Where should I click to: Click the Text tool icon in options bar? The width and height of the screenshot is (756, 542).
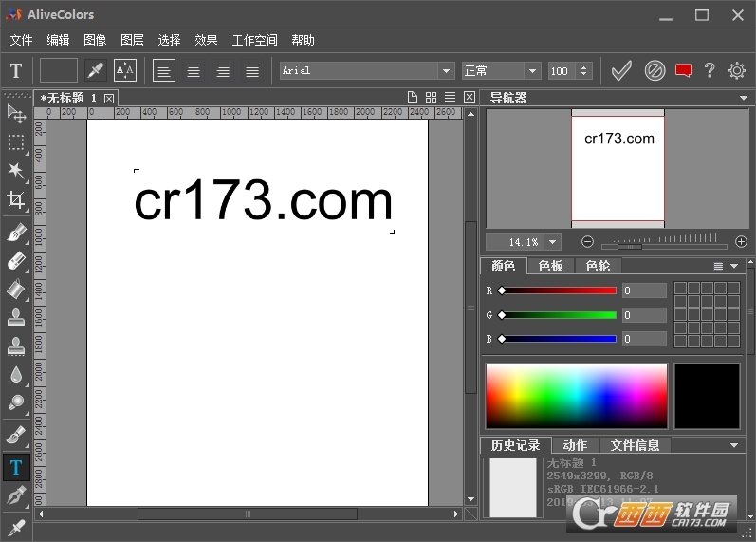coord(16,71)
